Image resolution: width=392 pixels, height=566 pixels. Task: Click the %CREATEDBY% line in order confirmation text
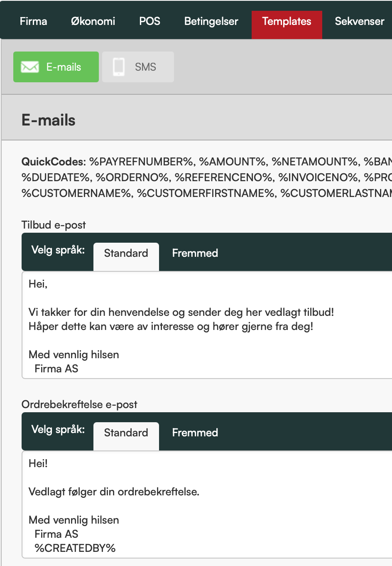click(75, 548)
